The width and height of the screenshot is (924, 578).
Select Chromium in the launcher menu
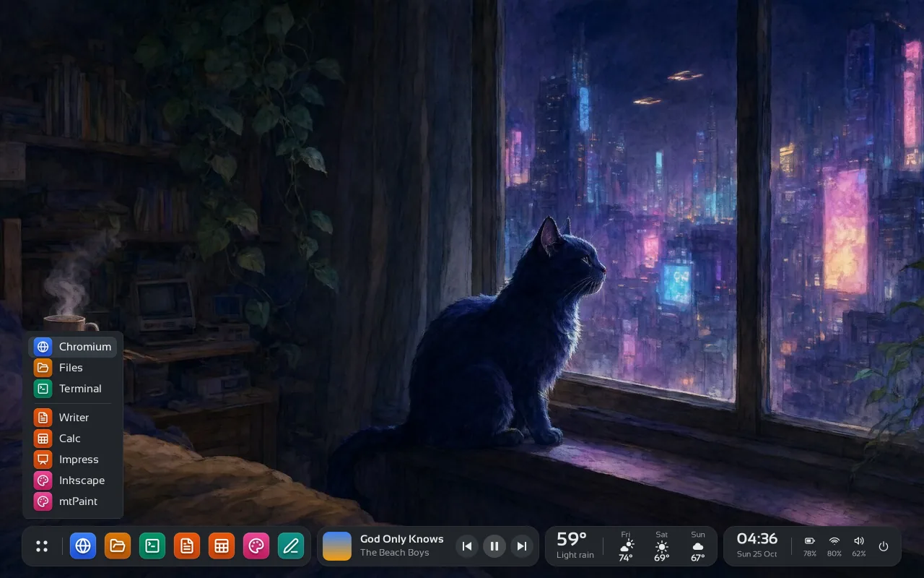[x=72, y=347]
